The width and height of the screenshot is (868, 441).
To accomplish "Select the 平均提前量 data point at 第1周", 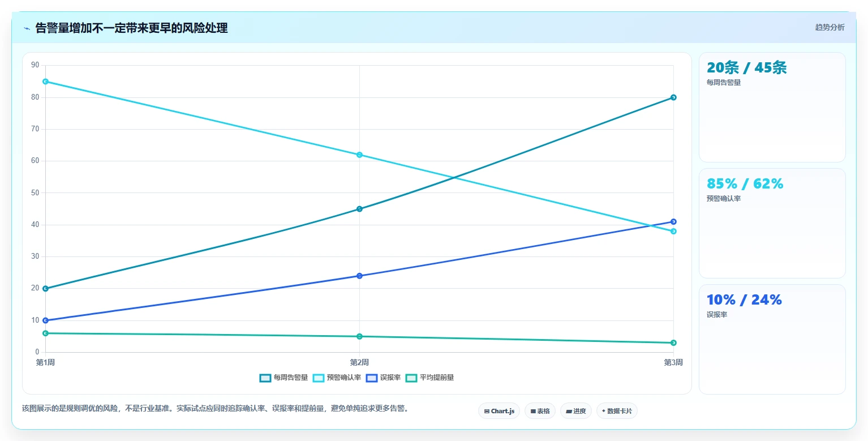I will click(45, 333).
